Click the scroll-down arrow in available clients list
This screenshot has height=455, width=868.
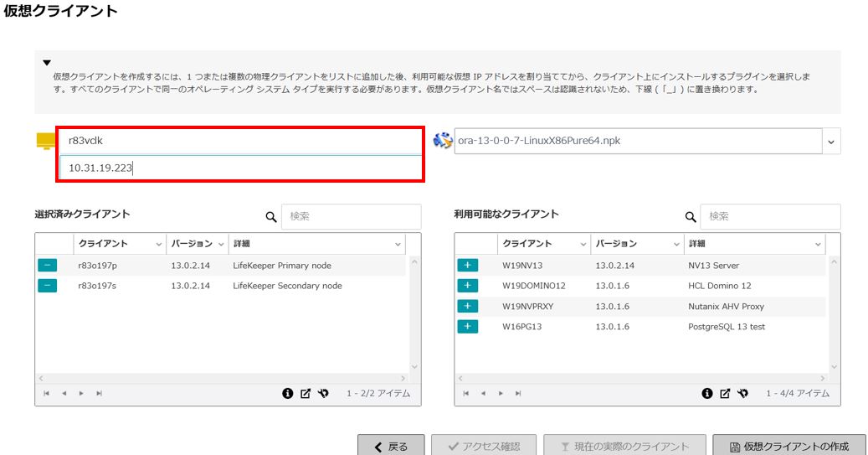pos(835,367)
